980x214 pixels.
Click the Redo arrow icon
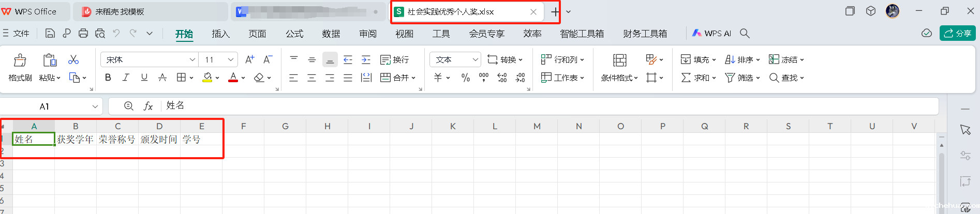pos(133,33)
